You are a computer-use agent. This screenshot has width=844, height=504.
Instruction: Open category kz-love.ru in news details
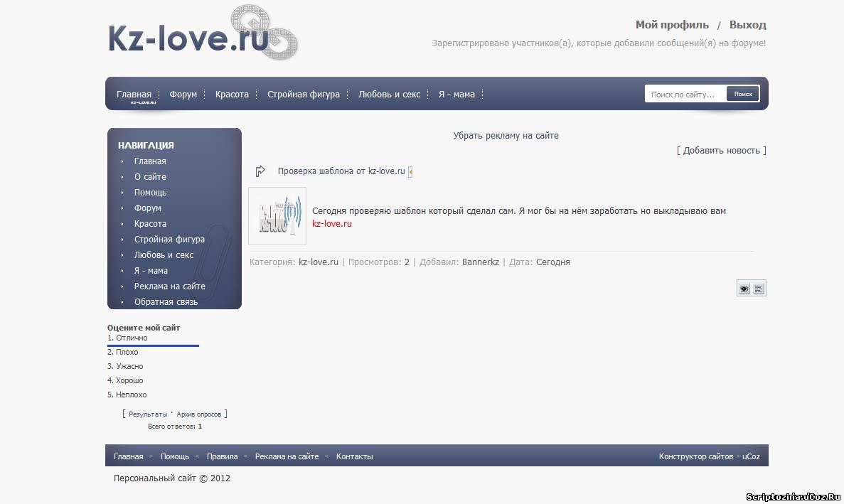click(319, 262)
